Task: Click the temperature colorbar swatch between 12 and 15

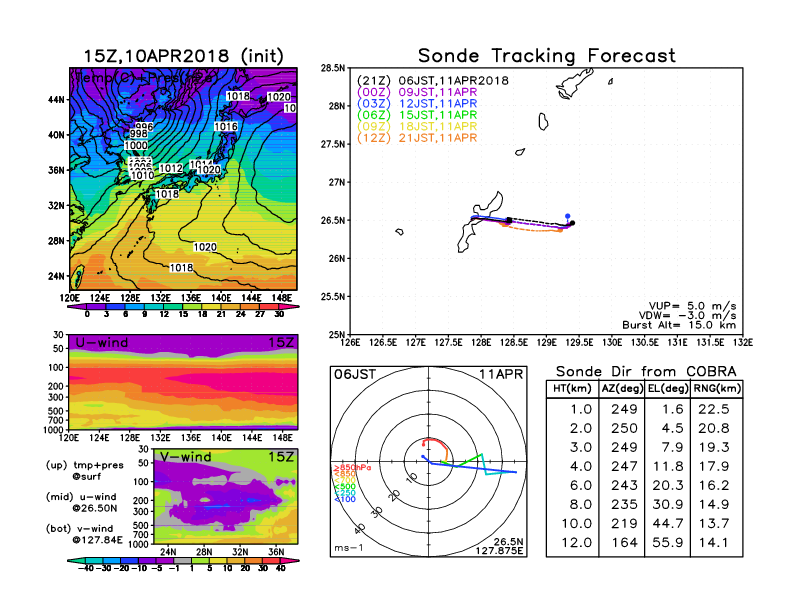Action: 173,307
